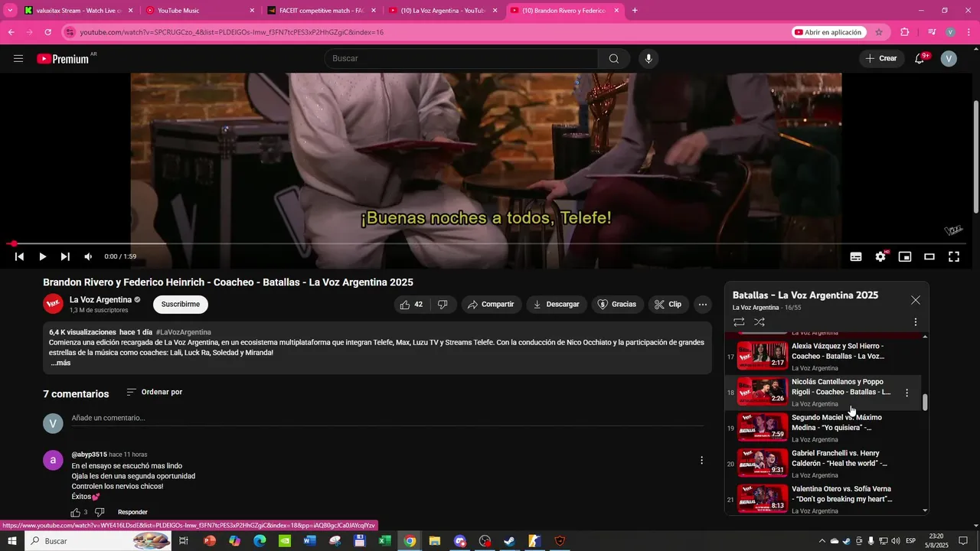Share the video via Compartir

[492, 305]
